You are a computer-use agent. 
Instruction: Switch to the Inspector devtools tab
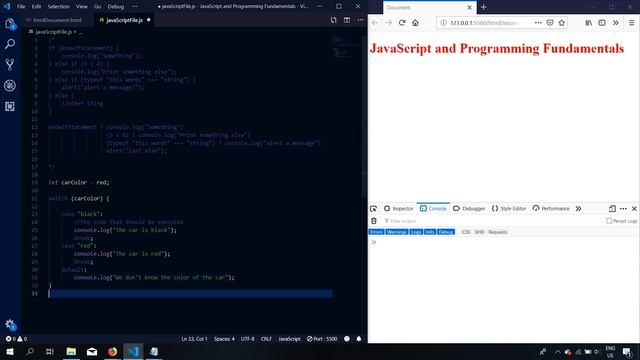(399, 209)
